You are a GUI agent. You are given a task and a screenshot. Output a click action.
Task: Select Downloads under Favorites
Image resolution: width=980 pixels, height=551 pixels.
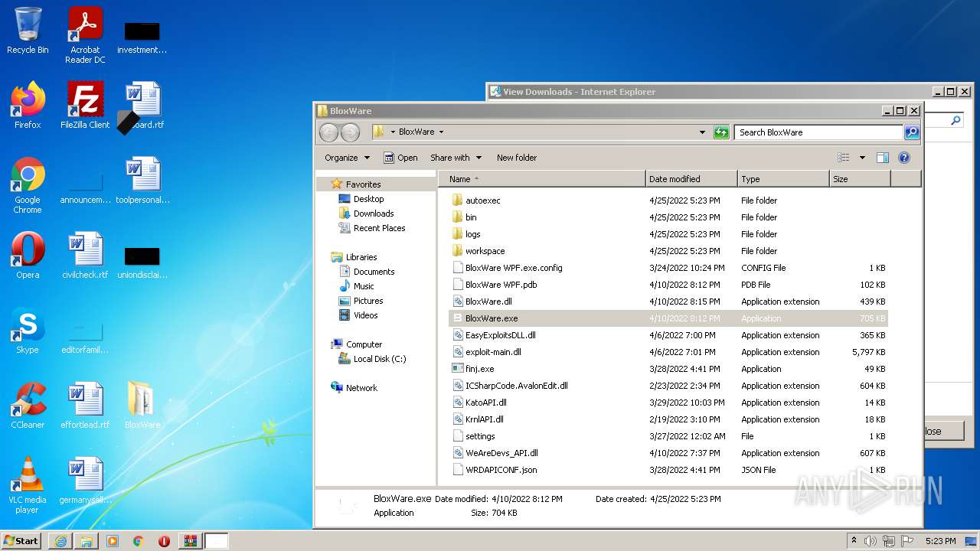[373, 214]
